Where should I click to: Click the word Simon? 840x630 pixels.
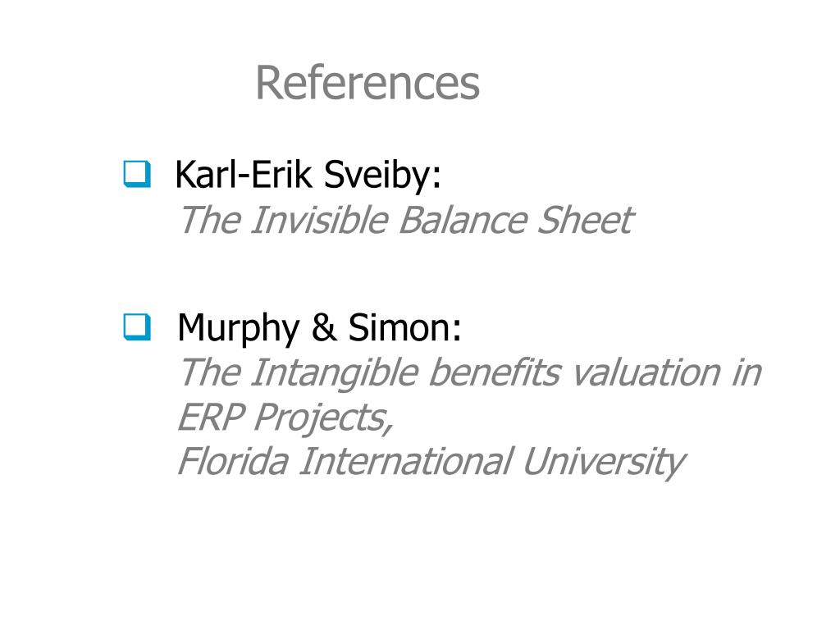coord(404,327)
